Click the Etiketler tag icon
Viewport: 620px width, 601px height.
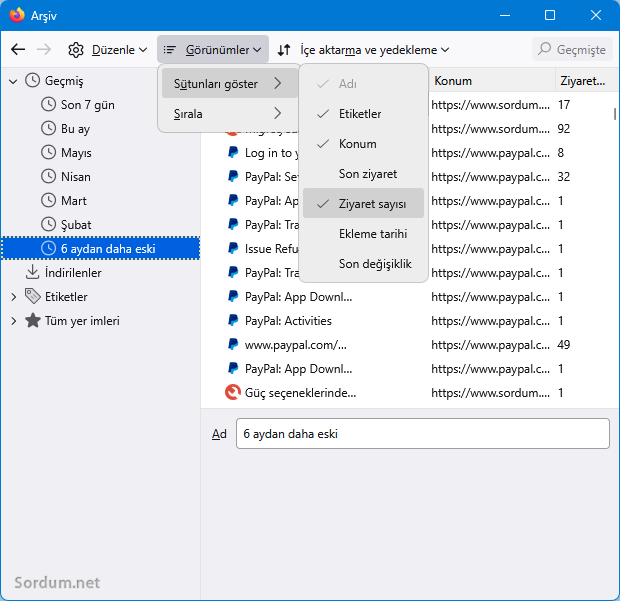[x=32, y=296]
